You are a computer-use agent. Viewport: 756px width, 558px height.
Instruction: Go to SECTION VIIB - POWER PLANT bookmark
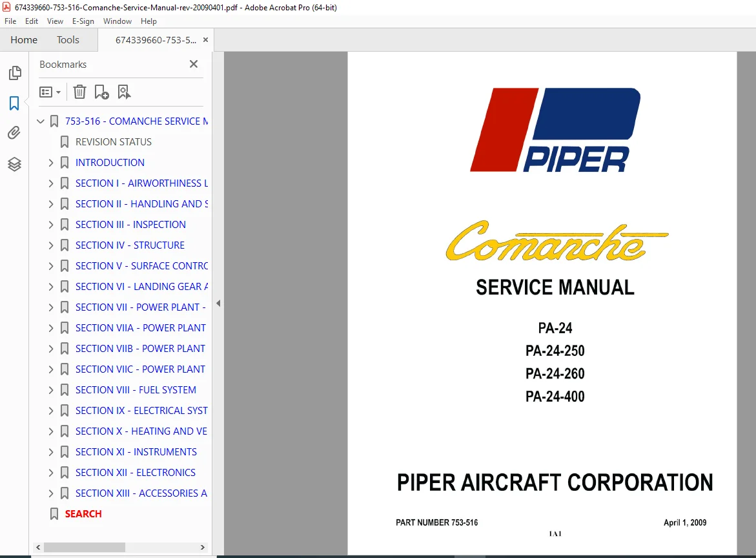[x=140, y=349]
